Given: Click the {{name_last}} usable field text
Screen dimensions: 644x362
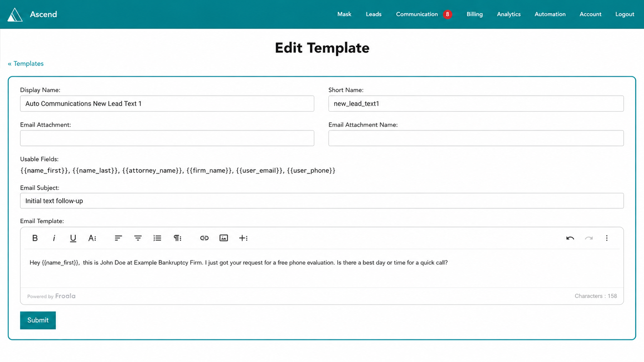Looking at the screenshot, I should (96, 170).
